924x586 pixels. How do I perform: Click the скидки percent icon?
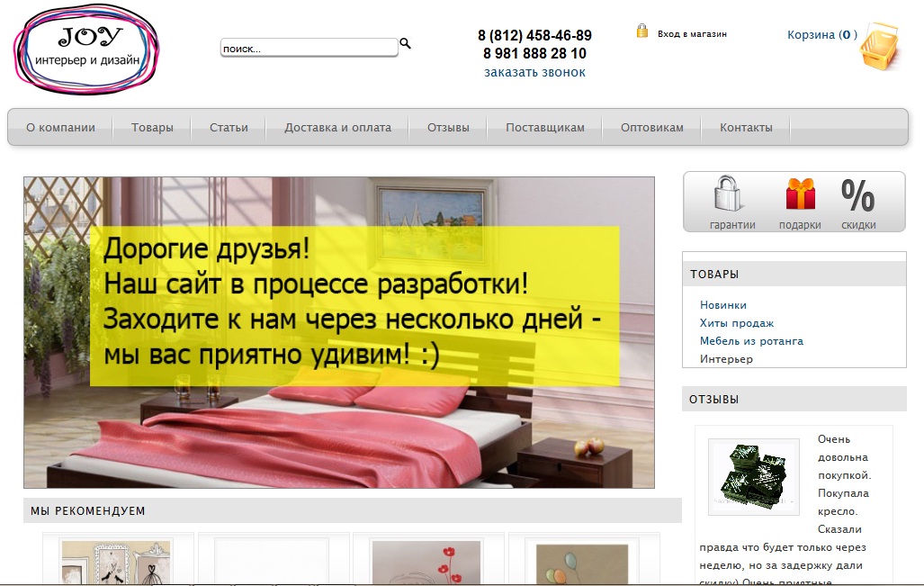point(857,194)
